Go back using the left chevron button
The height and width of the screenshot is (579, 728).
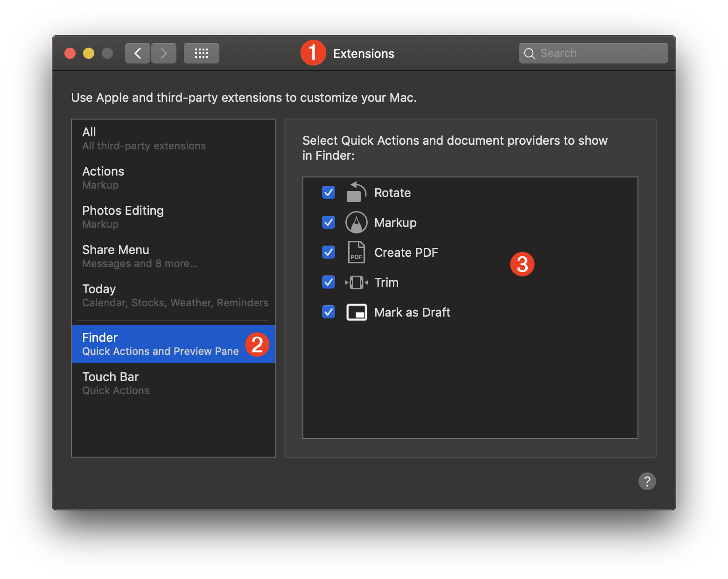tap(138, 53)
